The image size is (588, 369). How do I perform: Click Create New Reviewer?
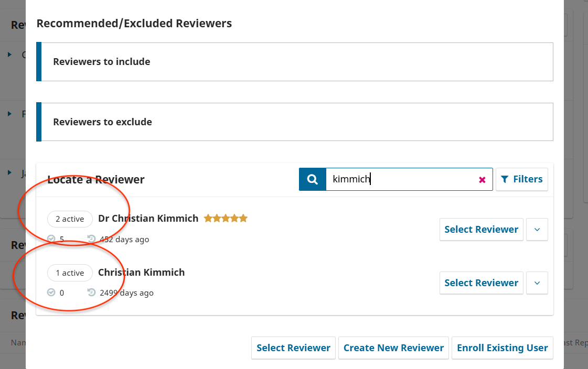click(x=393, y=348)
